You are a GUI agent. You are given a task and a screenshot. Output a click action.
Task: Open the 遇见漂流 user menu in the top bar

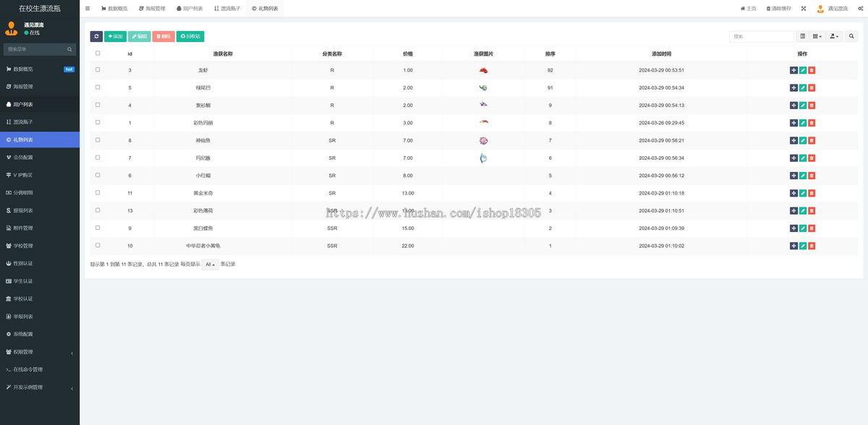832,9
